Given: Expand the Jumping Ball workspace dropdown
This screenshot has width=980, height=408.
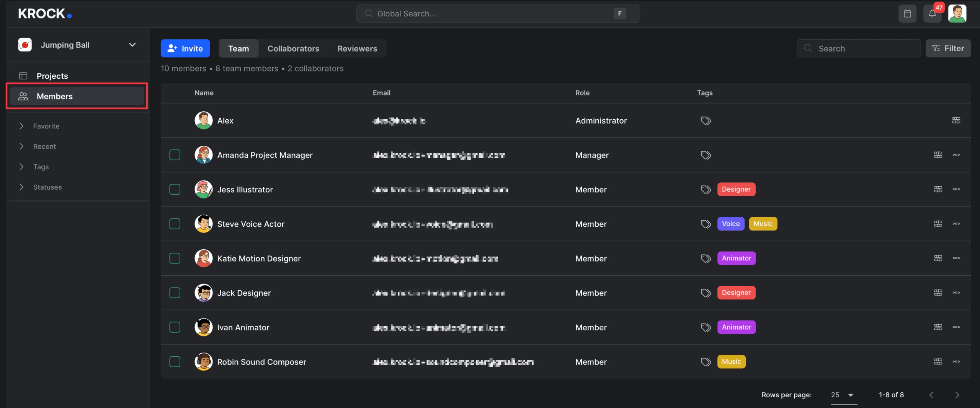Looking at the screenshot, I should pos(132,45).
